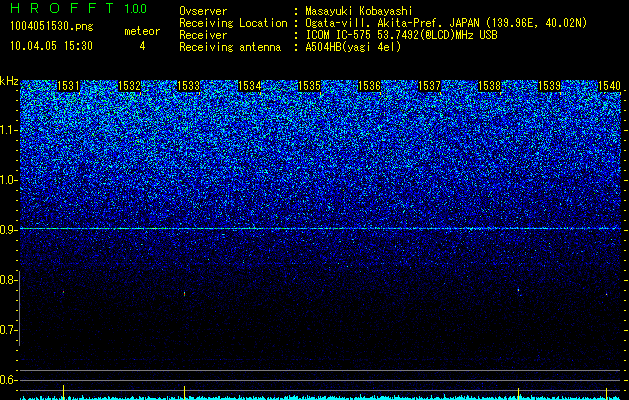Click the 1534 time marker
The height and width of the screenshot is (400, 629).
(x=250, y=86)
